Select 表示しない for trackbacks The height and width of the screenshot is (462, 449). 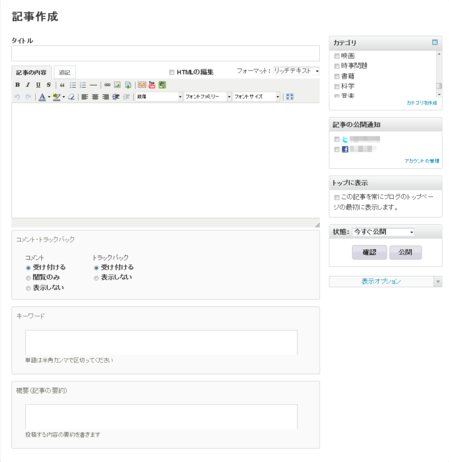pyautogui.click(x=96, y=278)
